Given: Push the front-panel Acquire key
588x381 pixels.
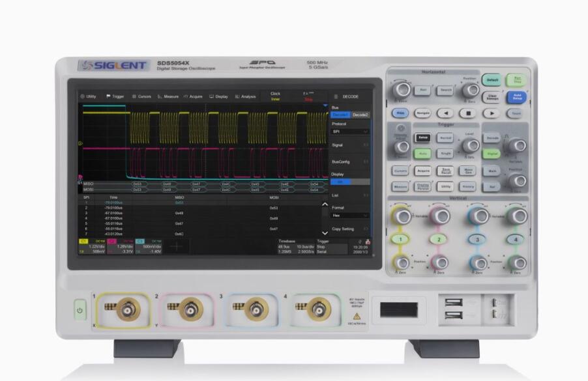Looking at the screenshot, I should pyautogui.click(x=423, y=171).
